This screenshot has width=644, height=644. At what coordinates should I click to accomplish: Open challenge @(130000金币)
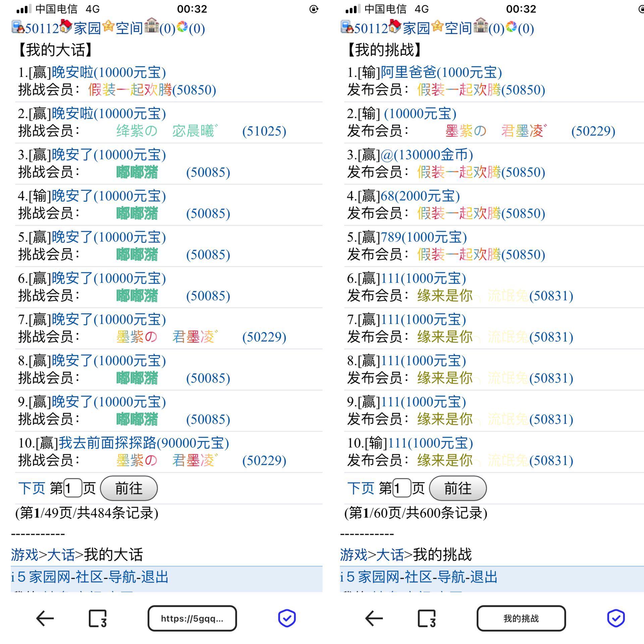tap(427, 155)
